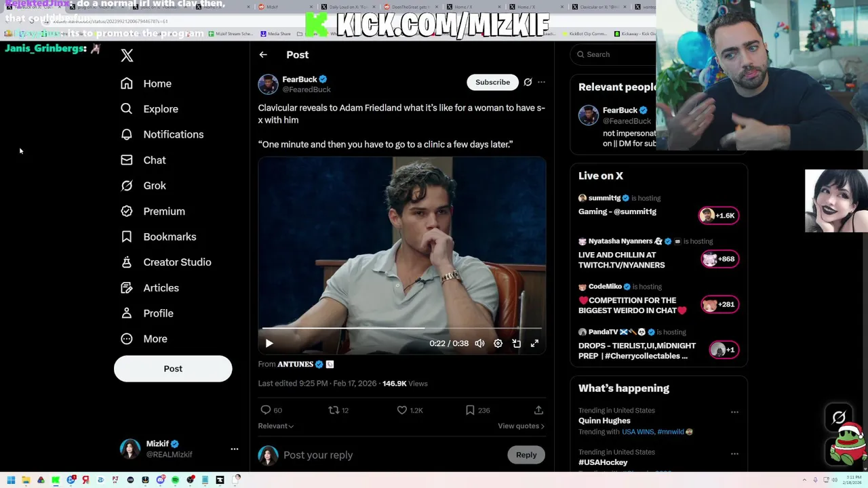Open PandaTV's DROPS live stream
The width and height of the screenshot is (868, 488).
point(637,350)
